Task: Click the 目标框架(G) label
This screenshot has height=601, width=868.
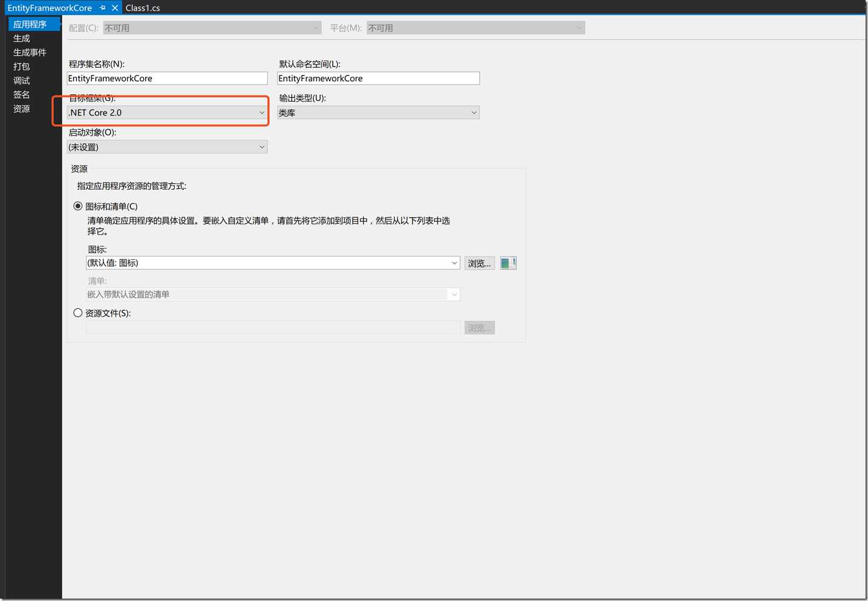Action: (92, 98)
